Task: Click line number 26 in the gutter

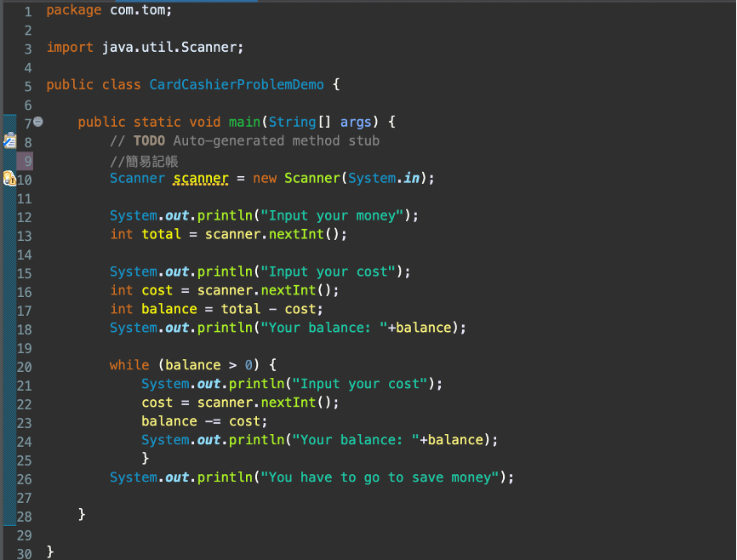Action: [24, 480]
